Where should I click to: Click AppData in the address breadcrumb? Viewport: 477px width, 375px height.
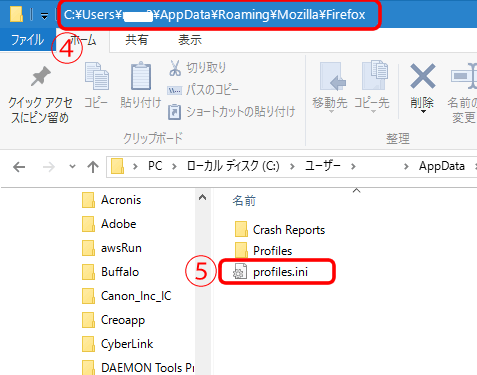pos(442,166)
